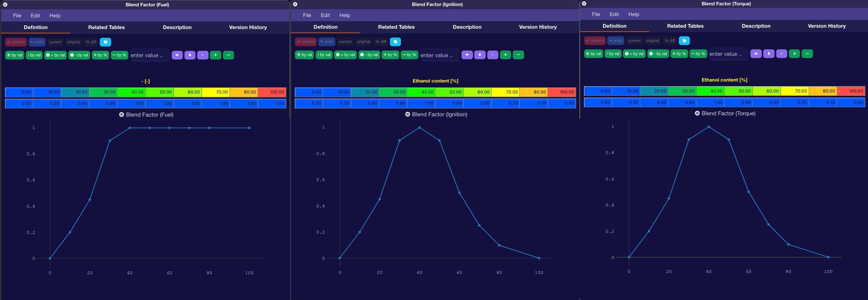Image resolution: width=868 pixels, height=300 pixels.
Task: Open Related Tables tab in Torque window
Action: pos(685,26)
